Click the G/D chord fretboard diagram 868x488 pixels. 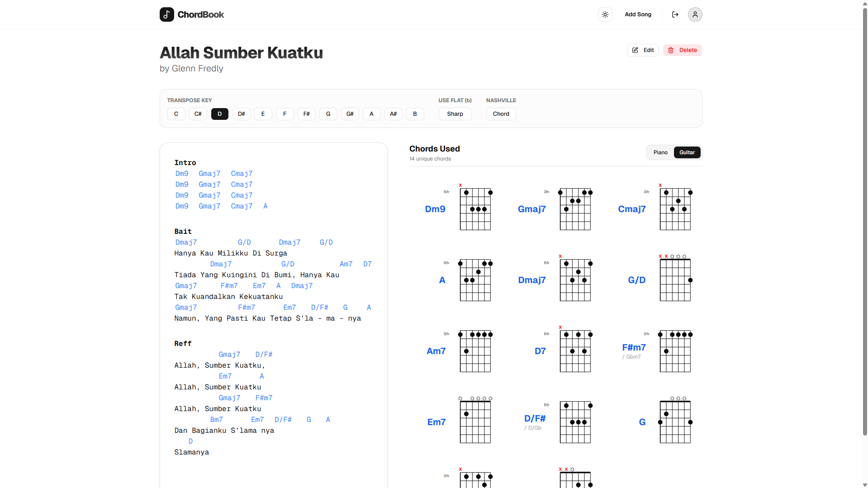675,278
